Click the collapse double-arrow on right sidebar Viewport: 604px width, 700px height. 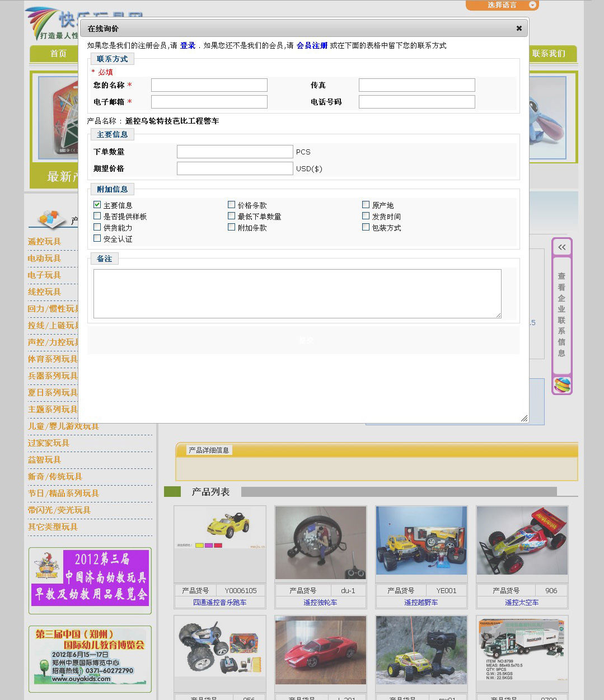pyautogui.click(x=561, y=247)
